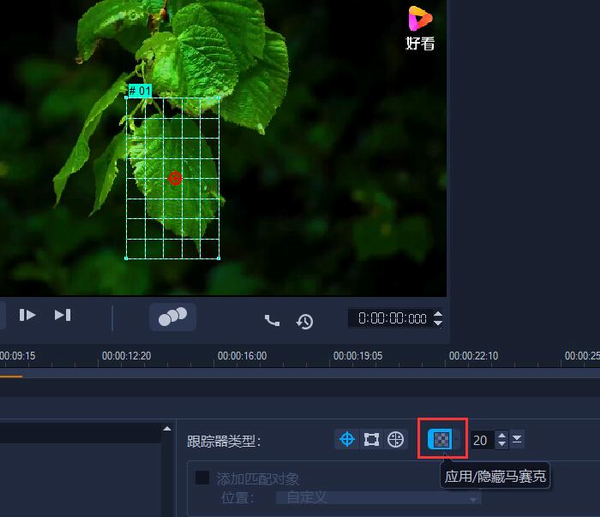Screen dimensions: 600x517
Task: Adjust the timecode spinner arrows
Action: point(437,319)
